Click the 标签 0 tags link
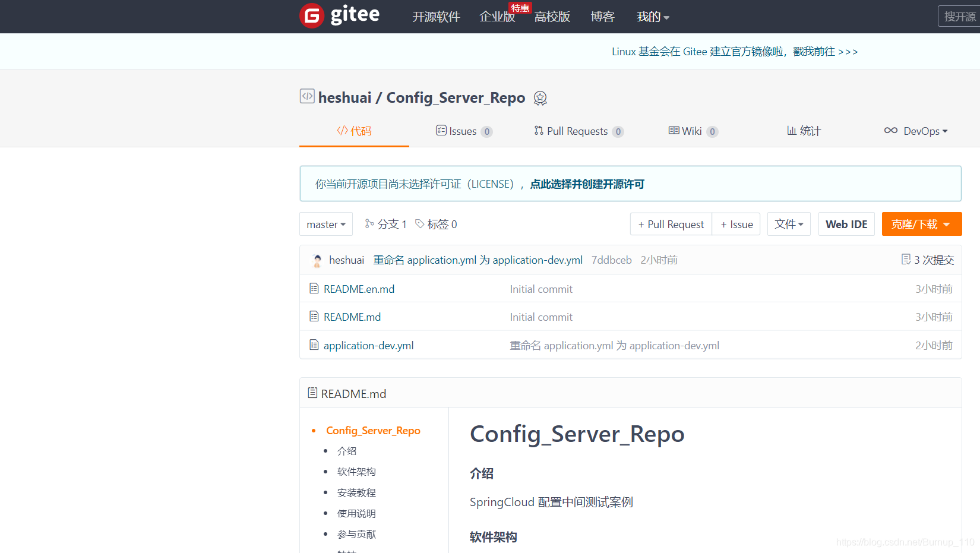The height and width of the screenshot is (553, 980). pos(436,224)
